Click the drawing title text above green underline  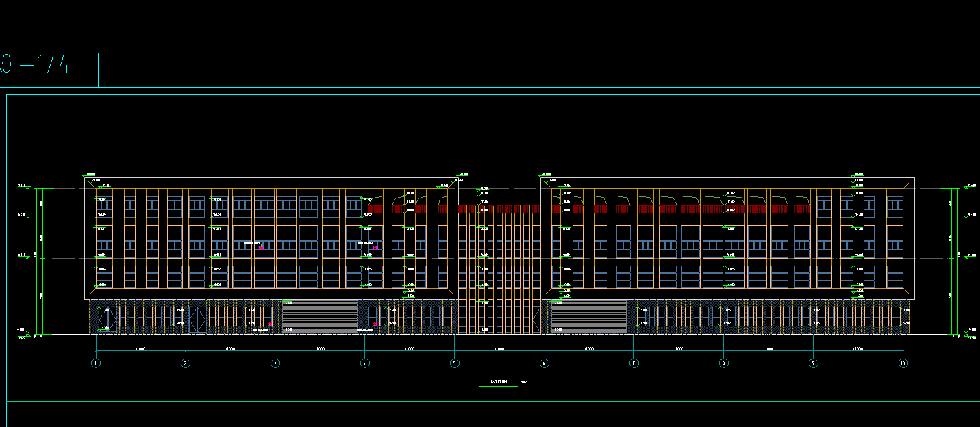tap(498, 381)
